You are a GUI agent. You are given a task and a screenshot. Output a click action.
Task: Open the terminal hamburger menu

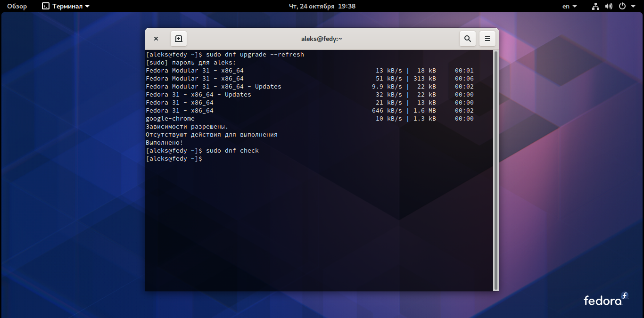(487, 38)
